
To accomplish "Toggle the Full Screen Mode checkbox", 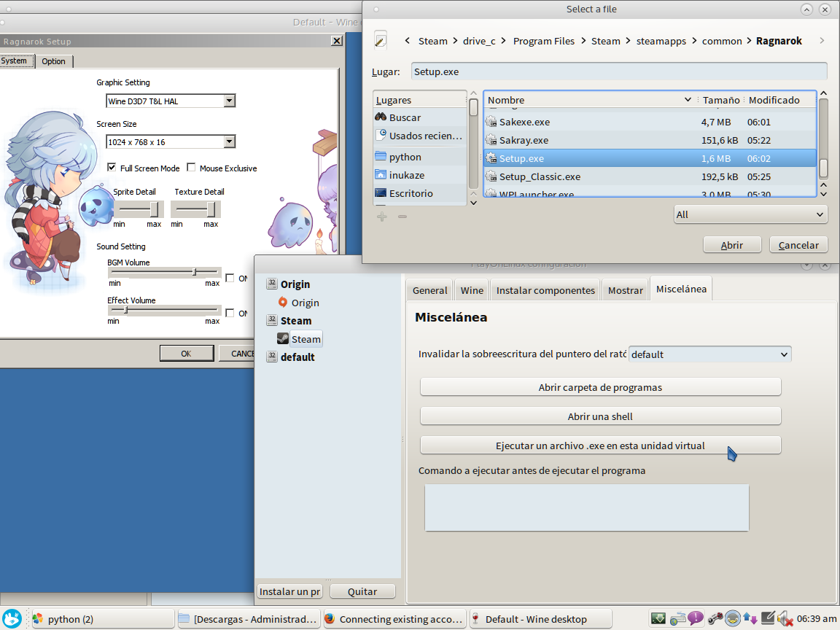I will [112, 167].
